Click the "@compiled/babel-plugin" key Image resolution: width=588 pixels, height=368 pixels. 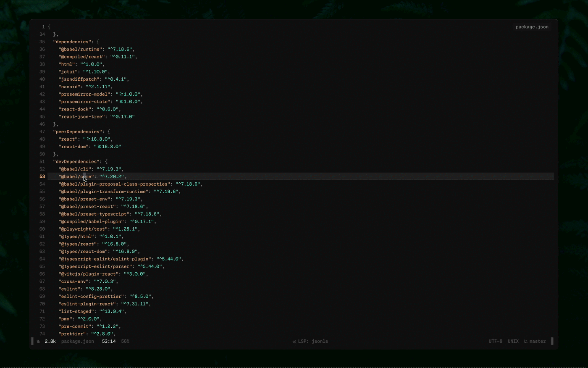pyautogui.click(x=92, y=222)
